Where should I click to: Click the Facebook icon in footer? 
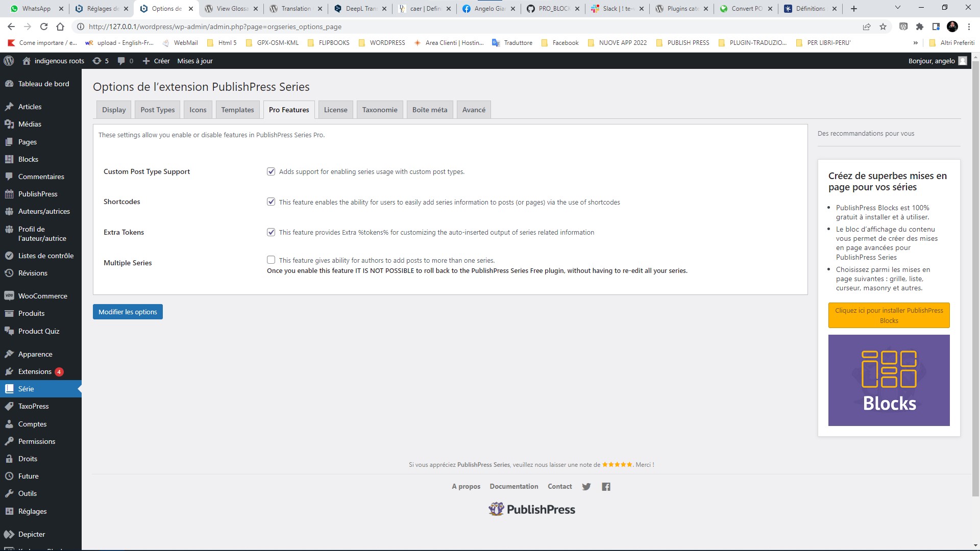[606, 487]
